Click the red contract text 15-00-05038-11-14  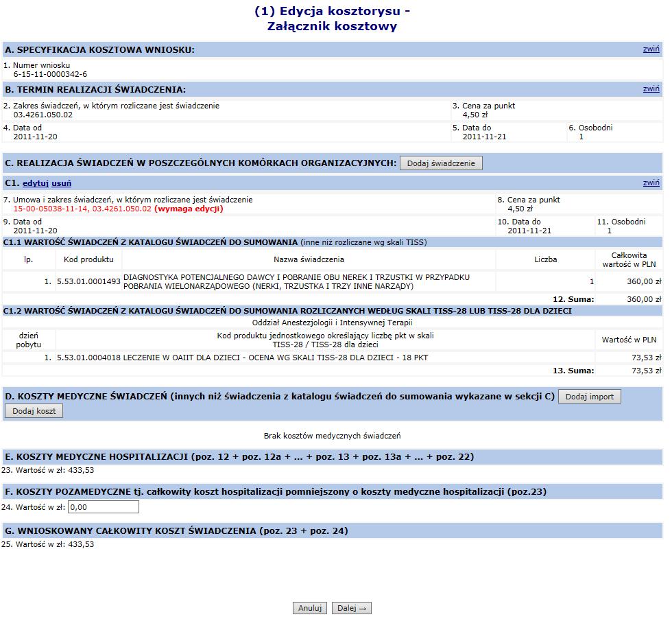pos(51,209)
